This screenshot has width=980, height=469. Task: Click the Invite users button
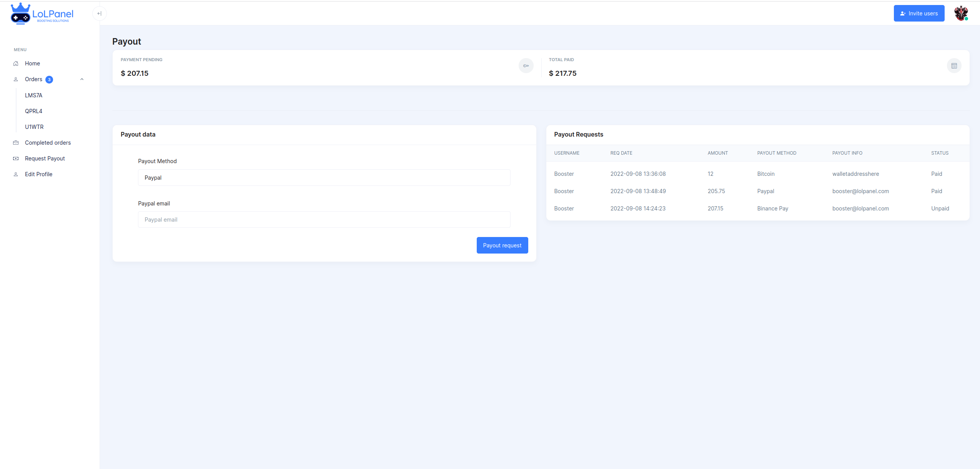(918, 13)
